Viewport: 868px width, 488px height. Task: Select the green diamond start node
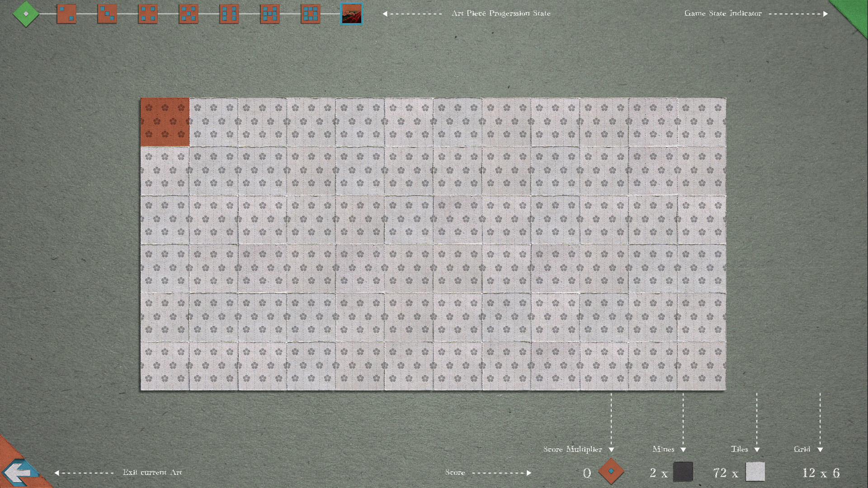tap(26, 14)
